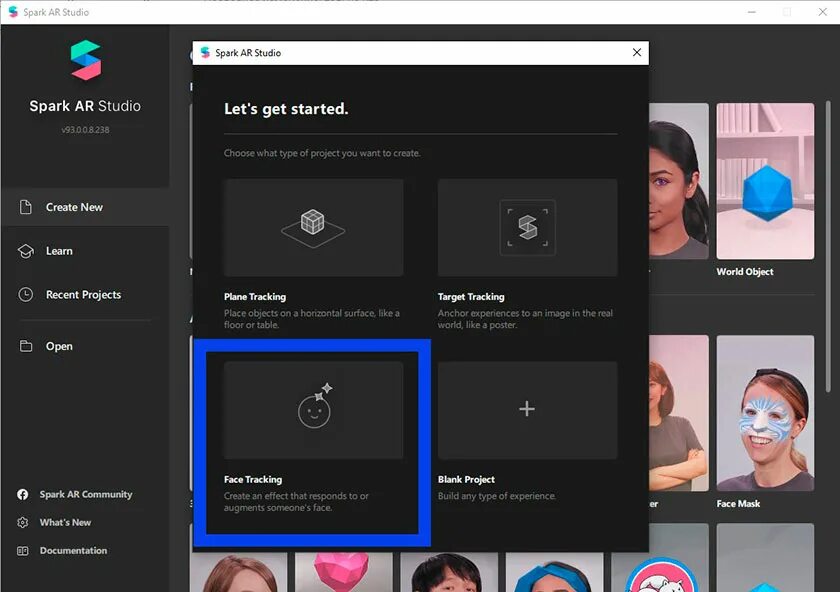Viewport: 840px width, 592px height.
Task: Choose the Target Tracking project title
Action: pyautogui.click(x=471, y=297)
